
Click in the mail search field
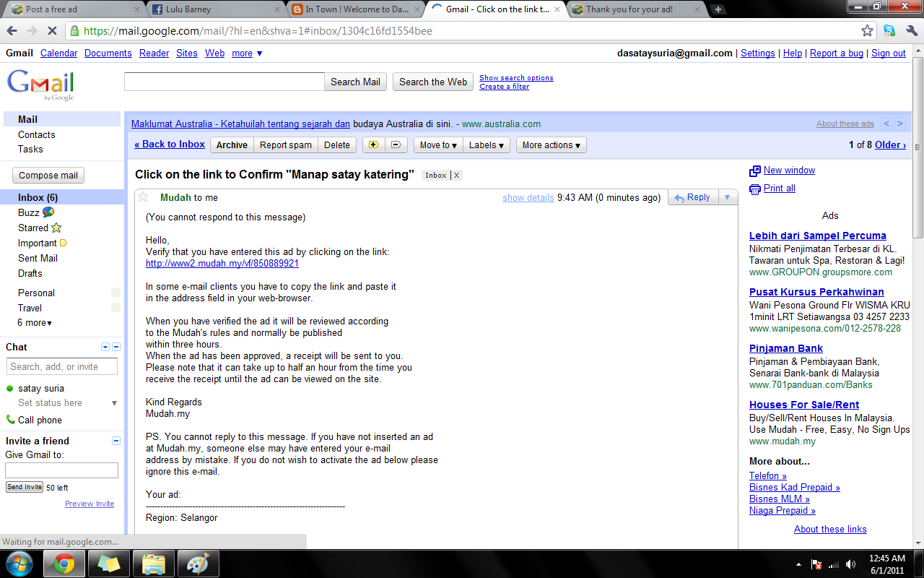click(x=225, y=82)
